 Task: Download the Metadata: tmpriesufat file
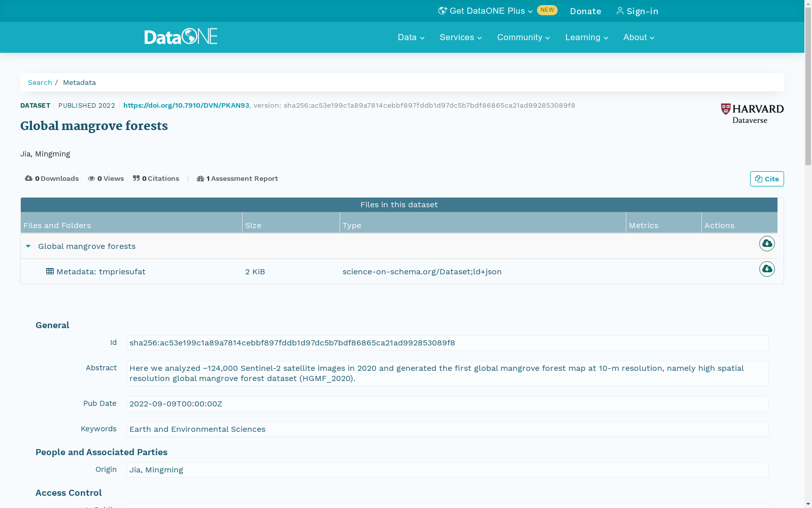[x=767, y=269]
